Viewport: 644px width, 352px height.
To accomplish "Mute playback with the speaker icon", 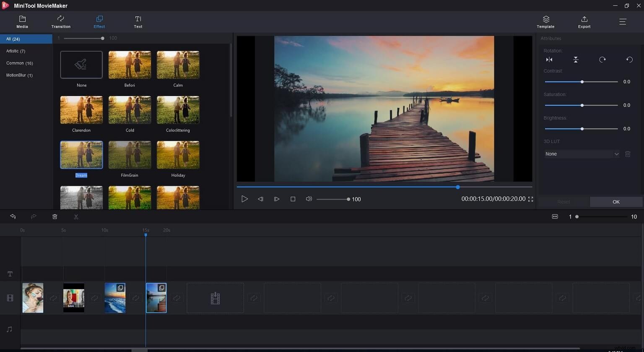I will [309, 199].
